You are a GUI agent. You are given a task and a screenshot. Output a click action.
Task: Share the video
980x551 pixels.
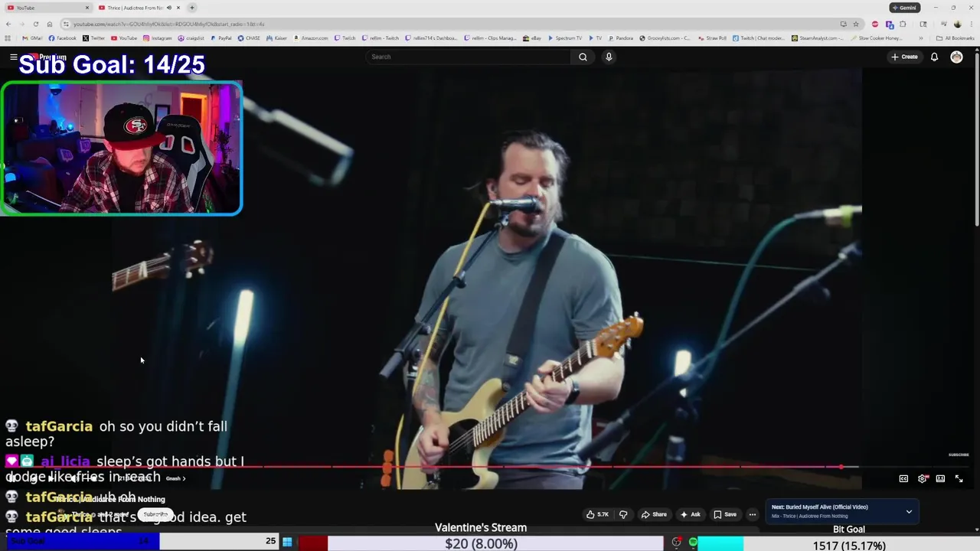click(x=654, y=514)
